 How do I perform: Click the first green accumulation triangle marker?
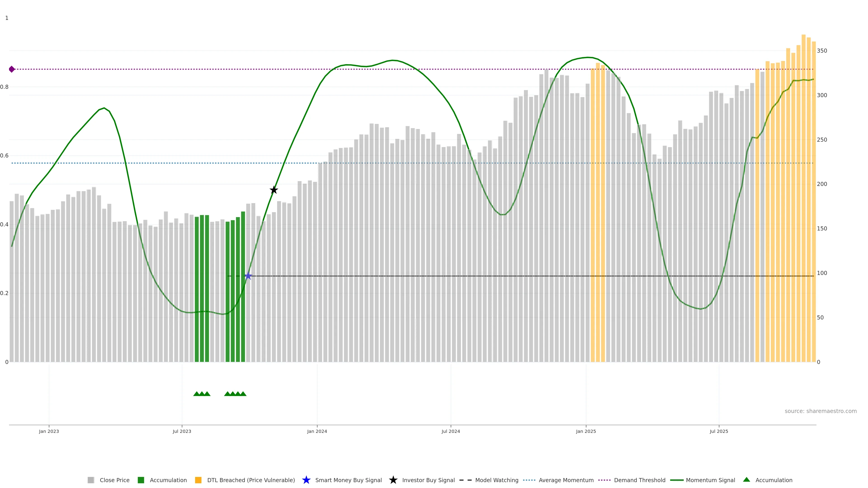tap(196, 394)
